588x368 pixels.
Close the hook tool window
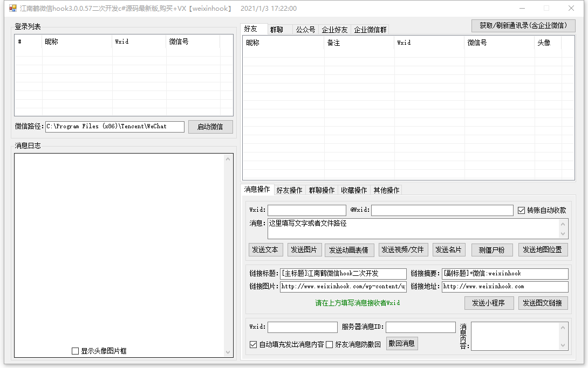click(571, 8)
